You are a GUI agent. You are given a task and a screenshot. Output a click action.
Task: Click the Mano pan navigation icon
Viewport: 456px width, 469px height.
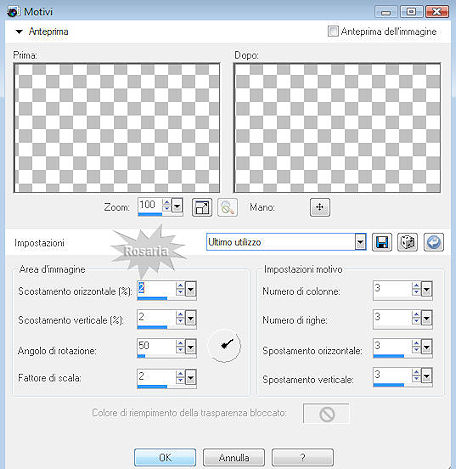tap(320, 207)
